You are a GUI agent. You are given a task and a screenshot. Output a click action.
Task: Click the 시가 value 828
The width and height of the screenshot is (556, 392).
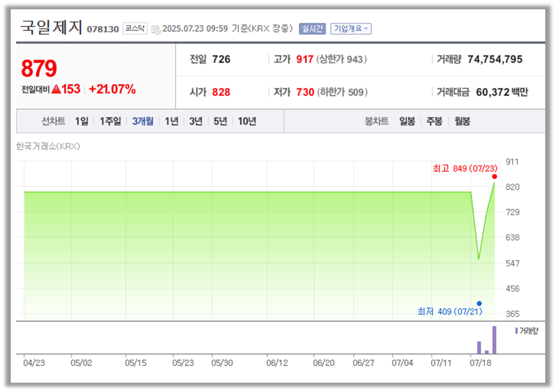tap(221, 92)
